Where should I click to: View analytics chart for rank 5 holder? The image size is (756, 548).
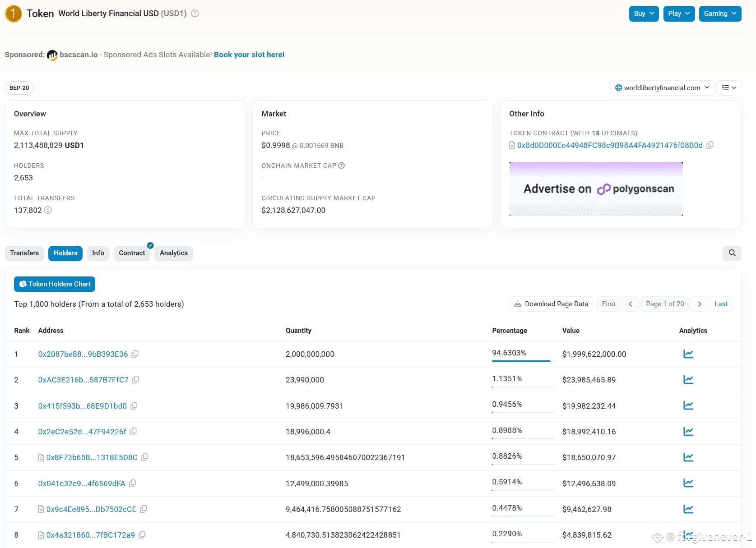pos(688,457)
